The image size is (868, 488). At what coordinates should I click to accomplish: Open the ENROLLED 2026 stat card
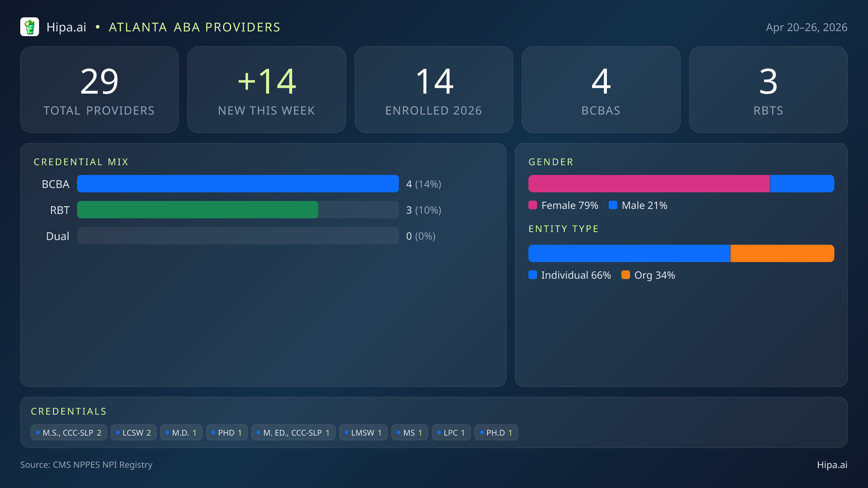coord(434,89)
